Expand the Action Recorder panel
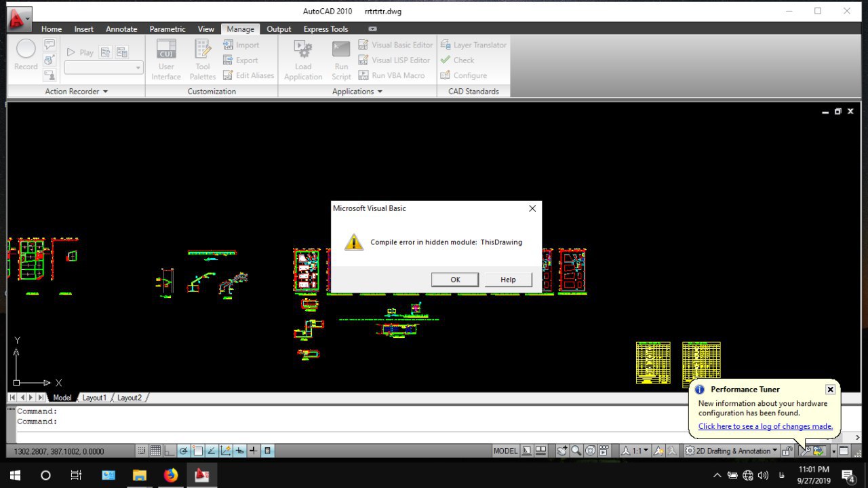The height and width of the screenshot is (488, 868). [x=76, y=92]
